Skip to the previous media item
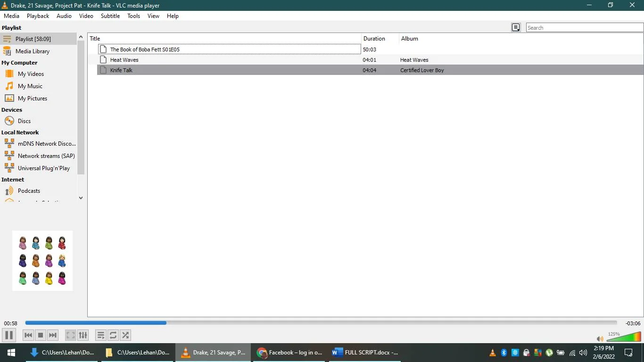Viewport: 644px width, 362px height. coord(28,335)
